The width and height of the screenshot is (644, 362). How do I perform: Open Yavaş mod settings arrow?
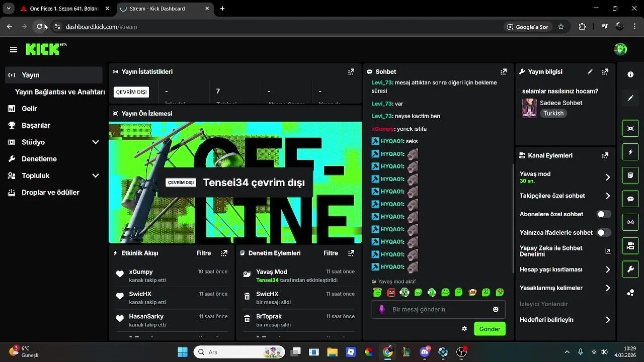coord(608,177)
